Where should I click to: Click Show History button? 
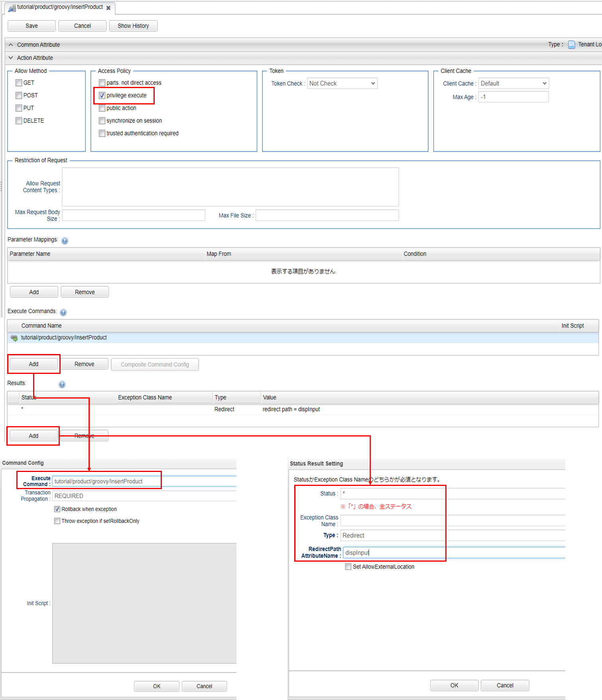pyautogui.click(x=133, y=26)
